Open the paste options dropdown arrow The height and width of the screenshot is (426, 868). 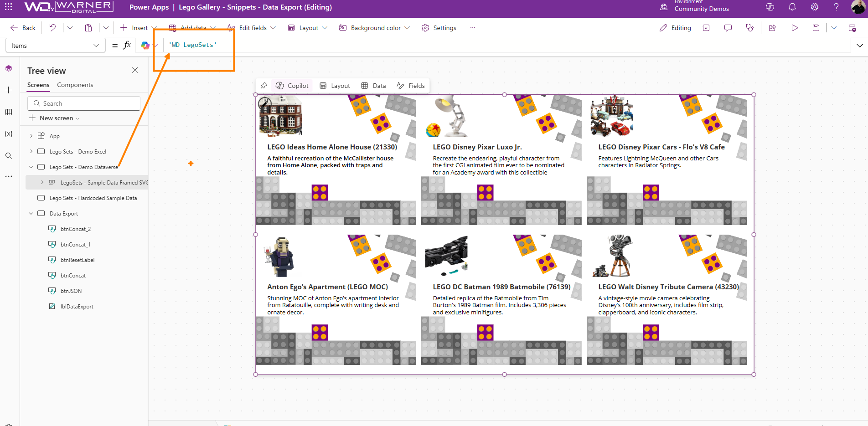(x=106, y=28)
